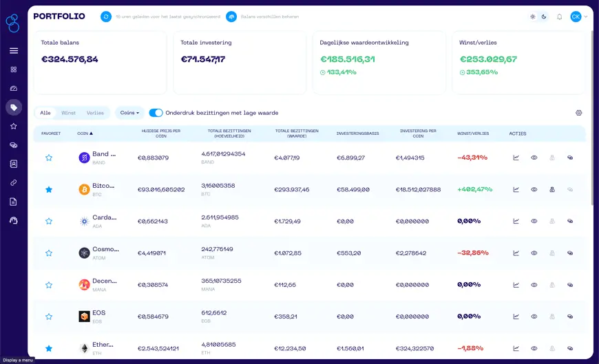The width and height of the screenshot is (599, 364).
Task: Open table settings gear icon
Action: point(578,113)
